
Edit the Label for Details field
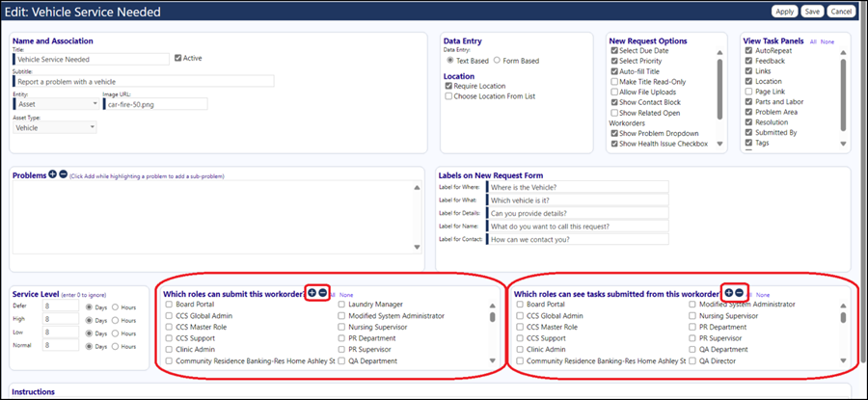[x=578, y=213]
